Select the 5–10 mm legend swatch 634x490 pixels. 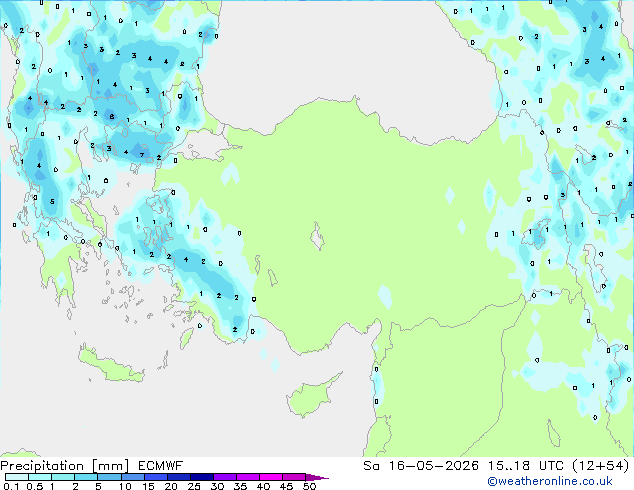(x=109, y=477)
